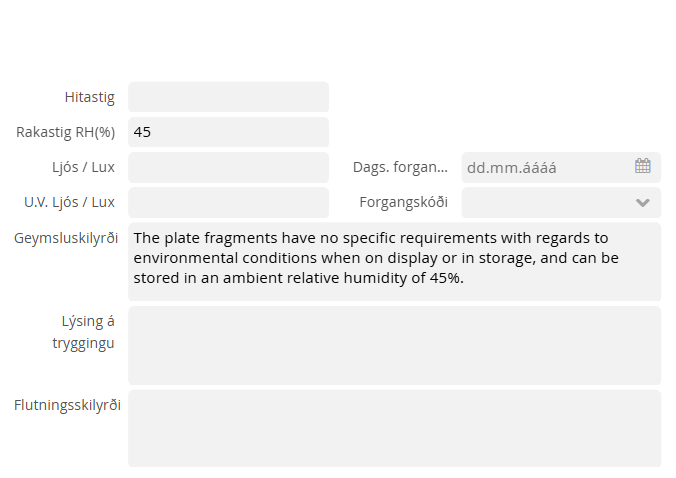The image size is (676, 478).
Task: Click the Hitastig label
Action: 90,97
